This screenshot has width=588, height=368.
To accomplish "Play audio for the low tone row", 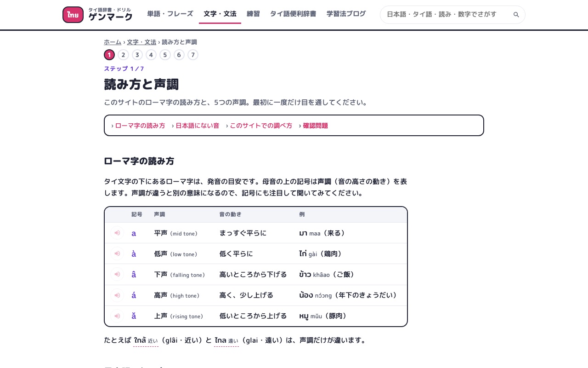I will tap(117, 253).
